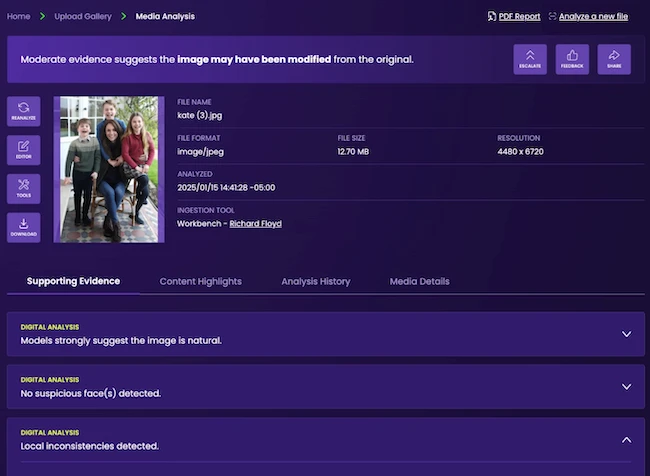The width and height of the screenshot is (650, 476).
Task: Click the Media Analysis breadcrumb
Action: coord(165,17)
